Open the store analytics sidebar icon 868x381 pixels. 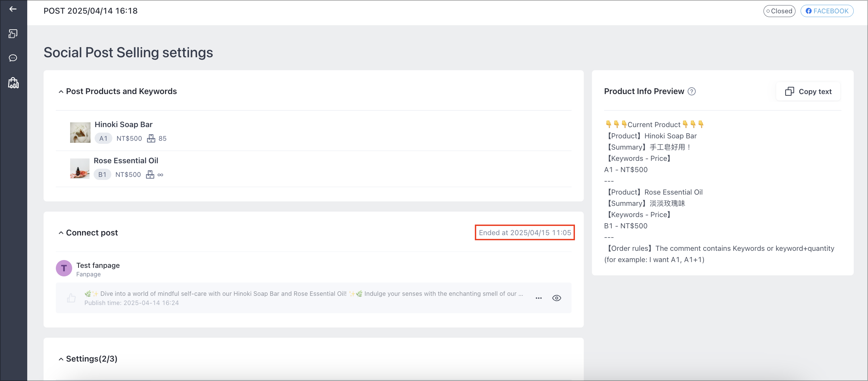pyautogui.click(x=13, y=83)
